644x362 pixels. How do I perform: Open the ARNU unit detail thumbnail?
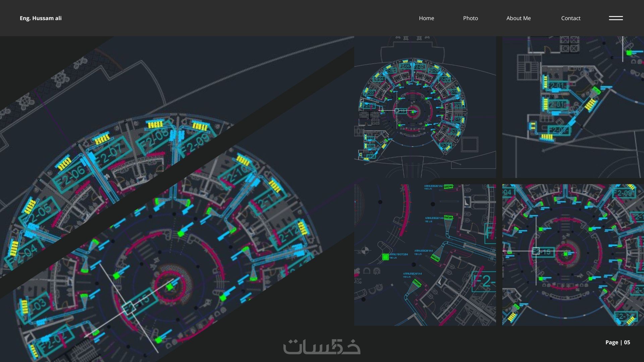click(425, 255)
